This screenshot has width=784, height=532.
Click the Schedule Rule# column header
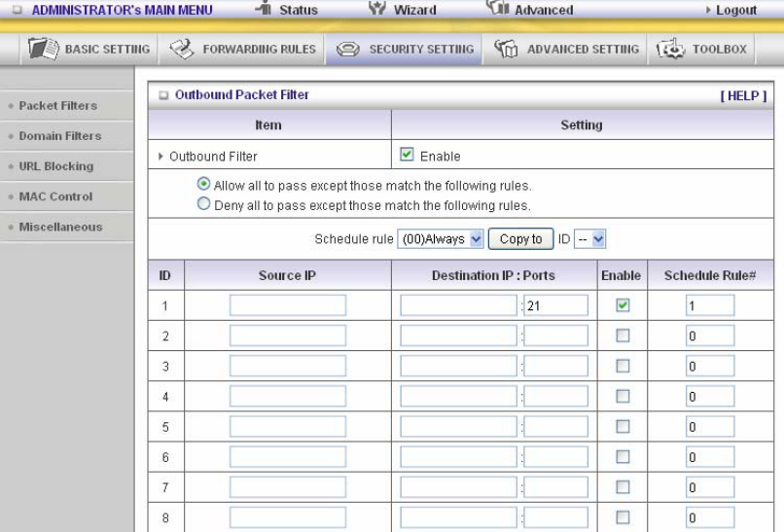(710, 275)
